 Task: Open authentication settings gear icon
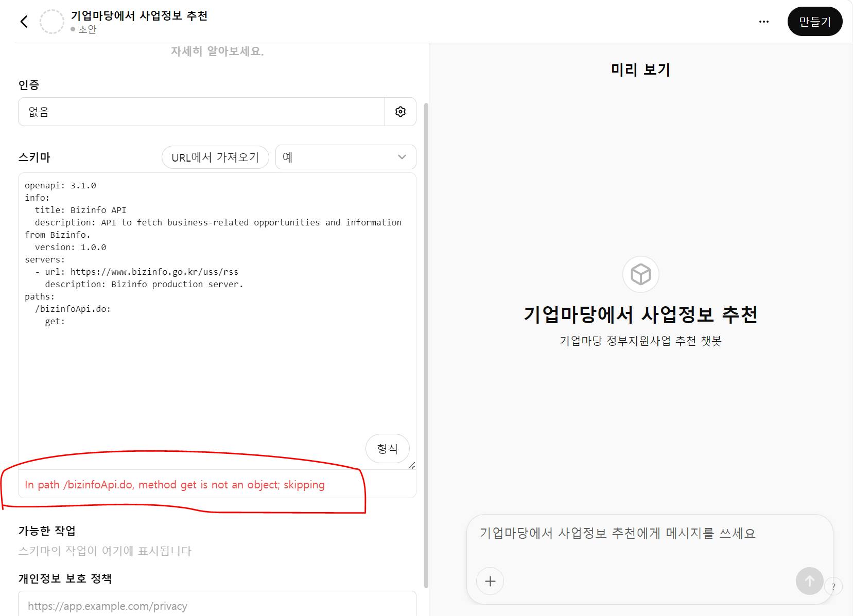point(401,112)
